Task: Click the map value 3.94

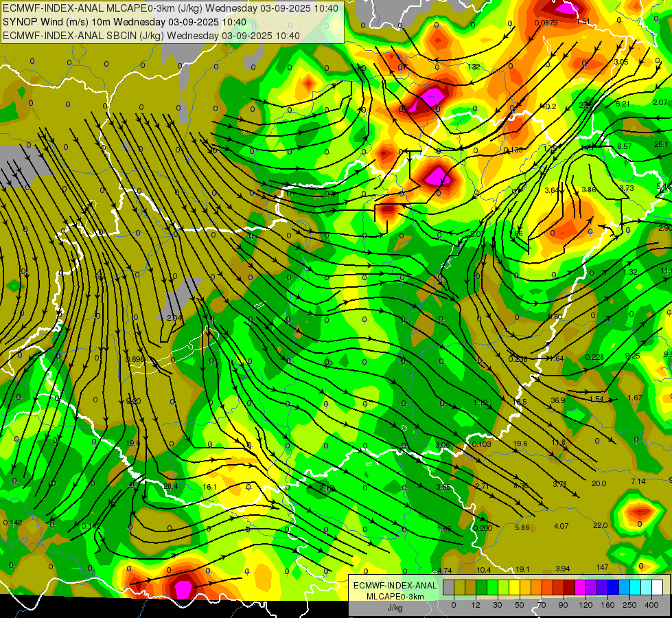Action: (563, 569)
